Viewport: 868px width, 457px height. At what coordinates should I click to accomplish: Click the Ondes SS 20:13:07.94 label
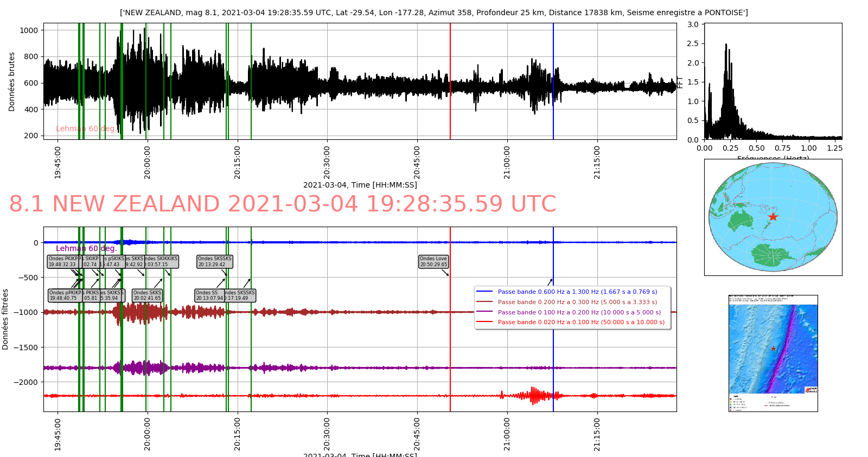click(x=209, y=295)
